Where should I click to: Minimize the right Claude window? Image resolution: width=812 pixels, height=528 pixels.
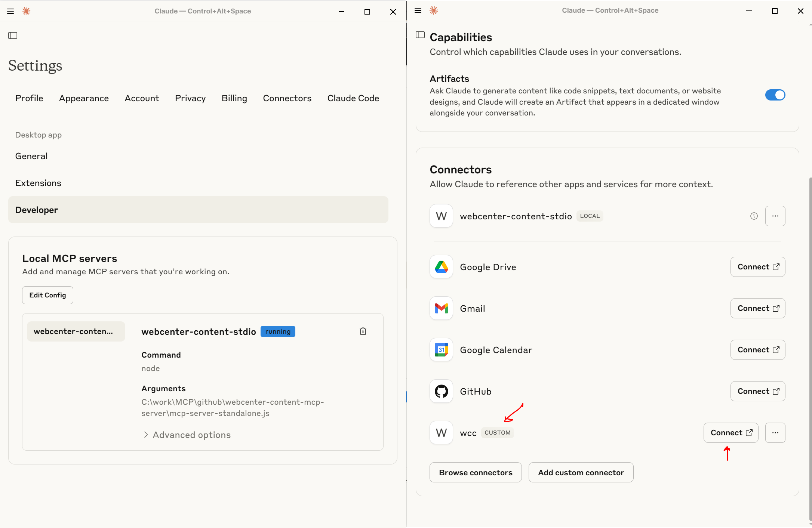pyautogui.click(x=749, y=11)
